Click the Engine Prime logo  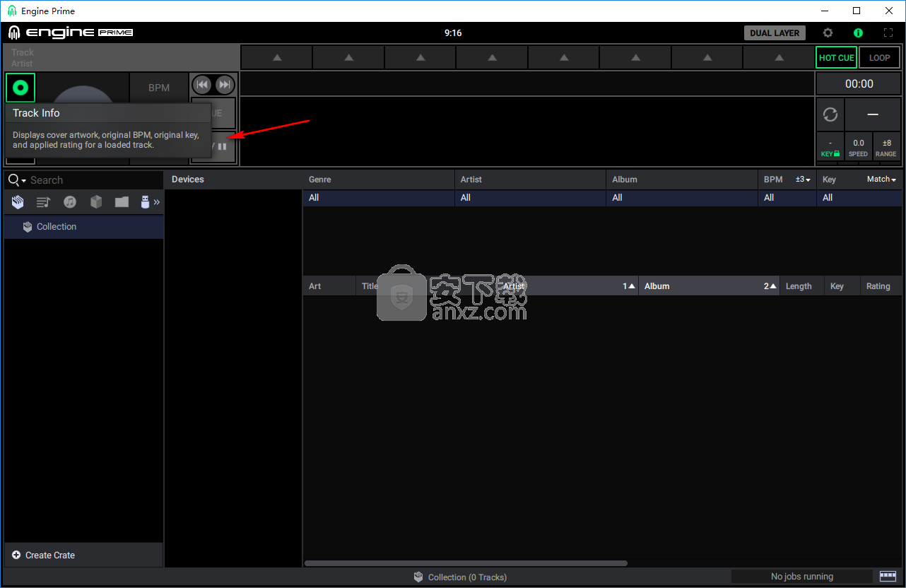pos(71,33)
